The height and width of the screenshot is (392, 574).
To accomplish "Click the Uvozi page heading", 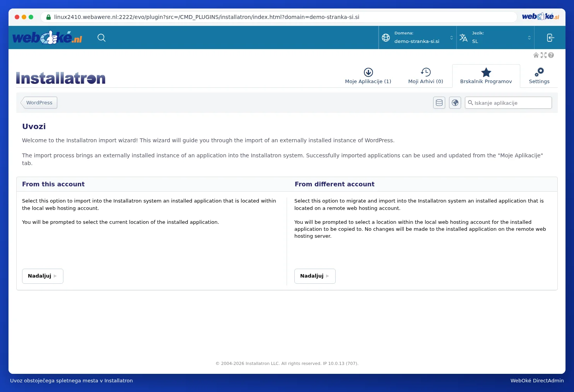I will 34,126.
